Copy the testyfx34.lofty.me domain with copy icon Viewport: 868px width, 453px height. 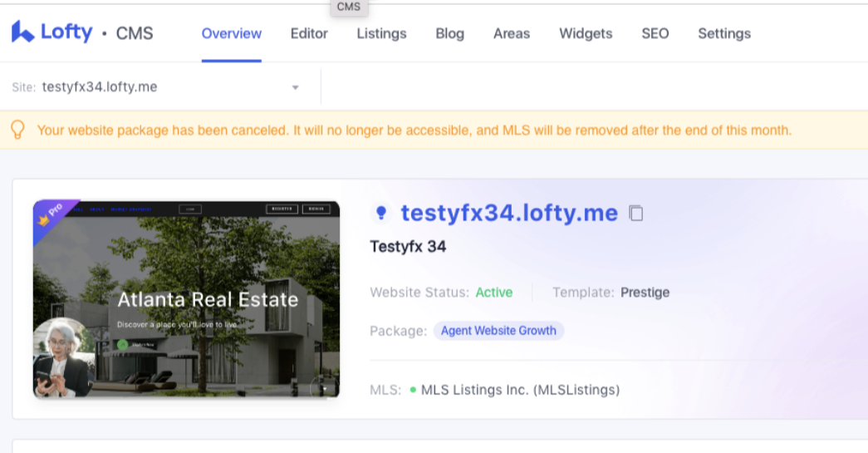point(636,214)
